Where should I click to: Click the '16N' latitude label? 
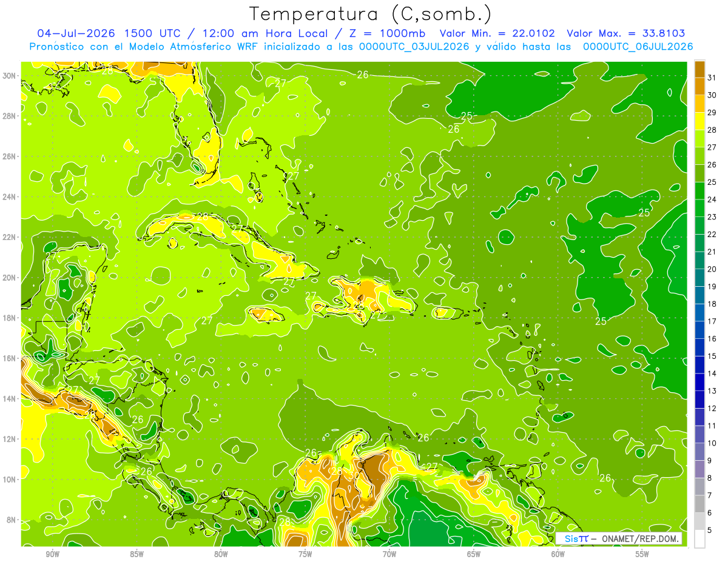point(10,358)
